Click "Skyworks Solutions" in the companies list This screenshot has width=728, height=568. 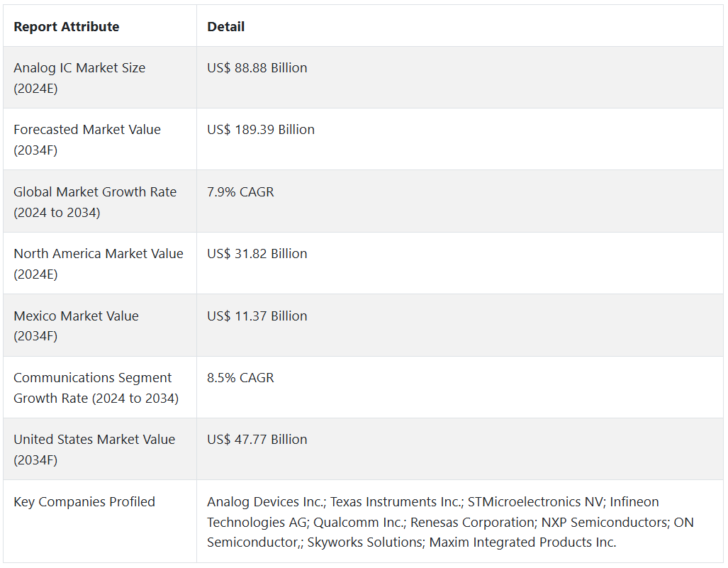[x=362, y=542]
